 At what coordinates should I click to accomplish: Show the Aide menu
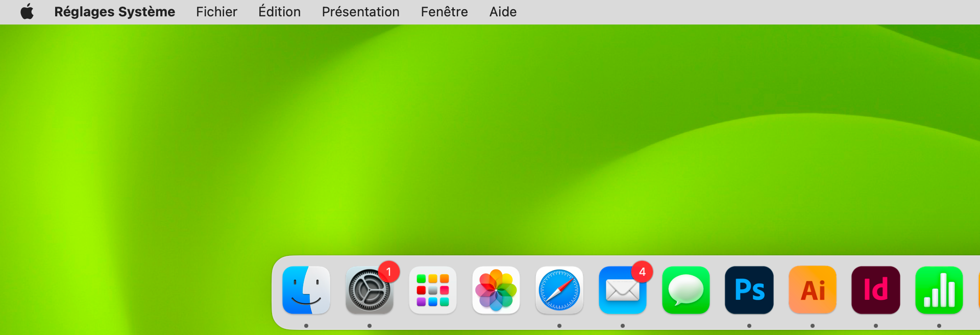[503, 12]
